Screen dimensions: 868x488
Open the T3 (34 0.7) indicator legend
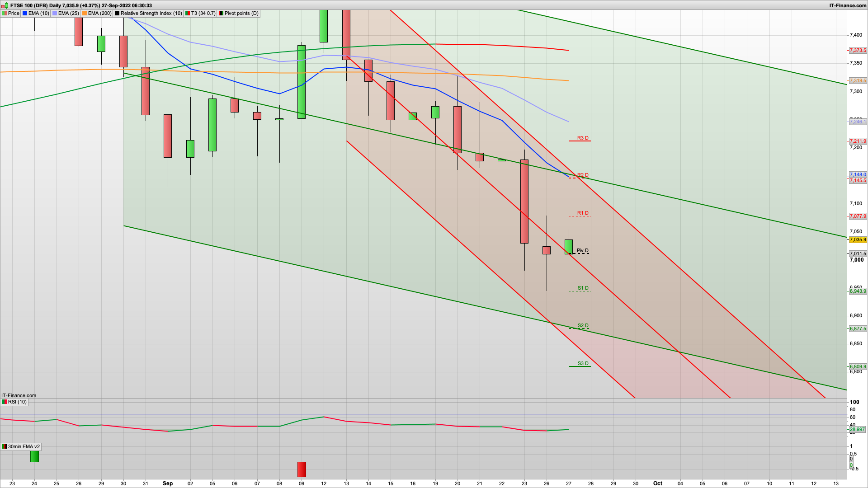[200, 13]
